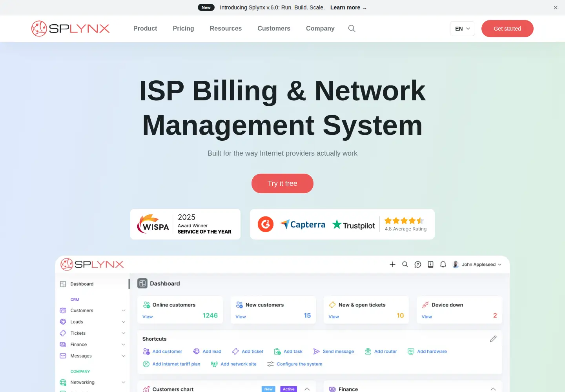Click the Capterra logo

(303, 225)
